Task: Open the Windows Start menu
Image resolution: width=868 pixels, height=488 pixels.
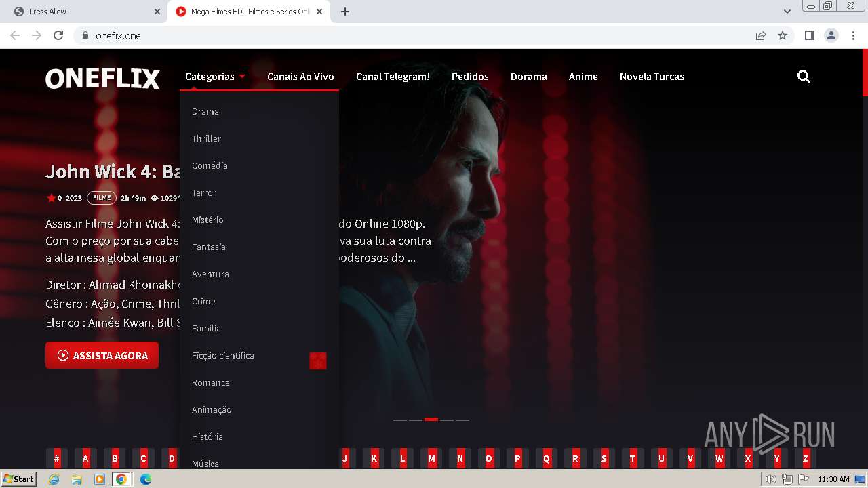Action: (18, 479)
